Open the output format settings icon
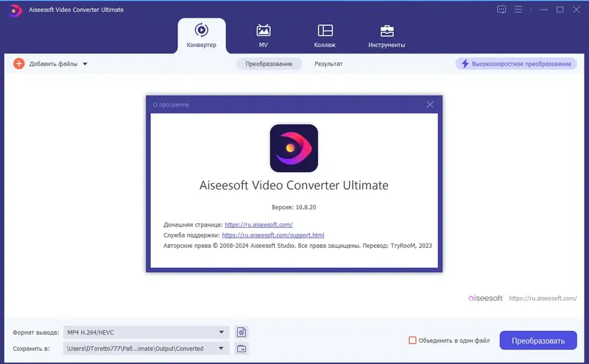The width and height of the screenshot is (589, 364). click(241, 332)
